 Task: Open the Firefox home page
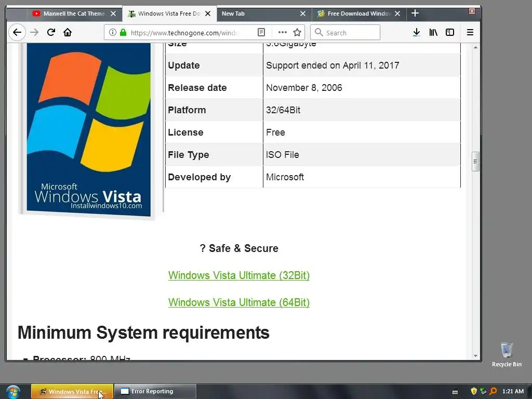click(x=68, y=33)
